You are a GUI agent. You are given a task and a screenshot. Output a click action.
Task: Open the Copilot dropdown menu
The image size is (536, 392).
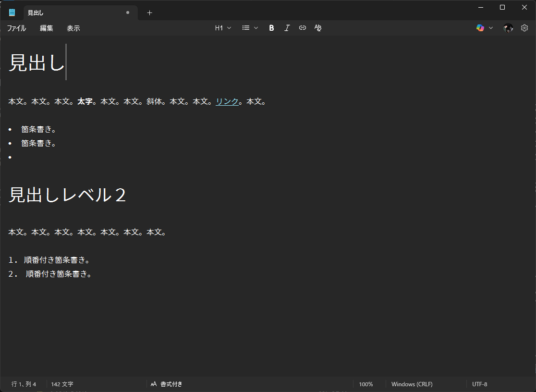484,28
